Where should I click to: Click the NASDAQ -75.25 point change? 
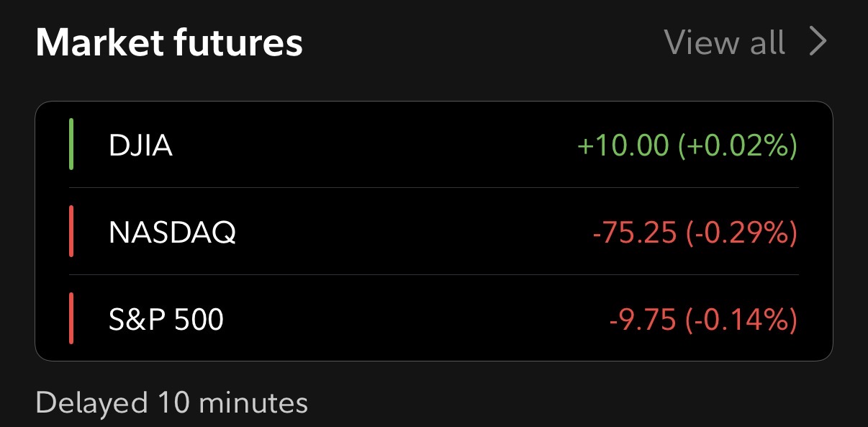(x=634, y=233)
